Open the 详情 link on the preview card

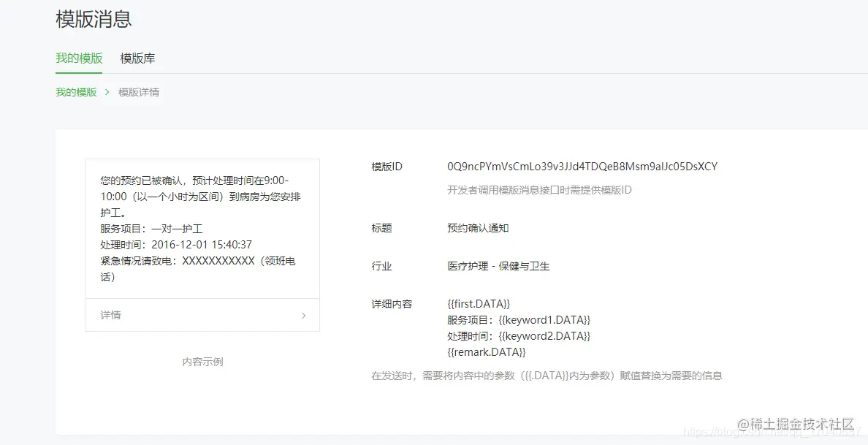[x=111, y=315]
